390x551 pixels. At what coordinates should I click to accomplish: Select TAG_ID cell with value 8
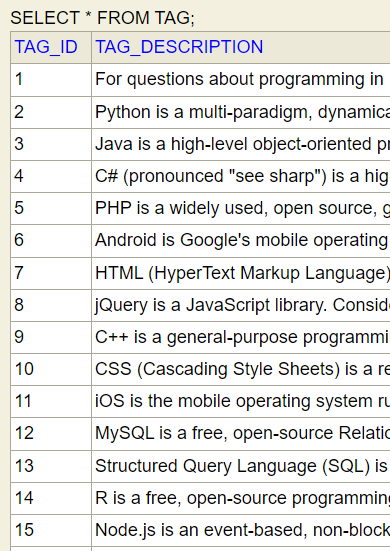tap(51, 305)
